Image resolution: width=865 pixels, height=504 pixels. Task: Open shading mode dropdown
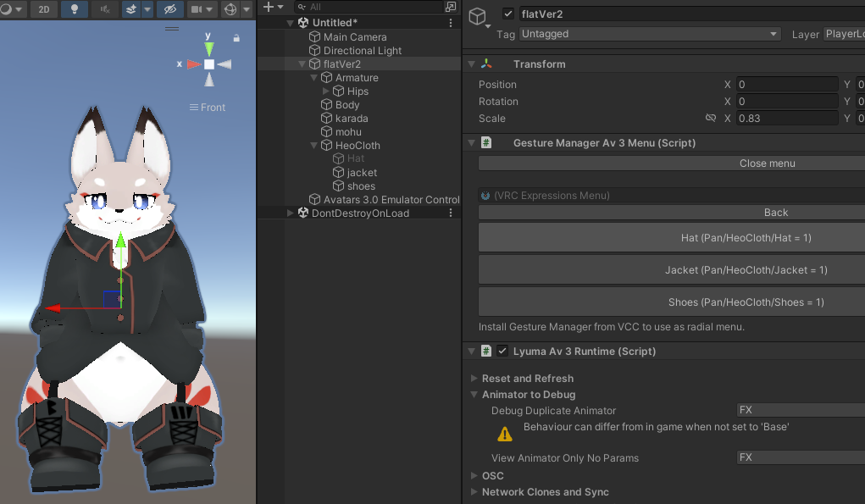click(x=12, y=8)
